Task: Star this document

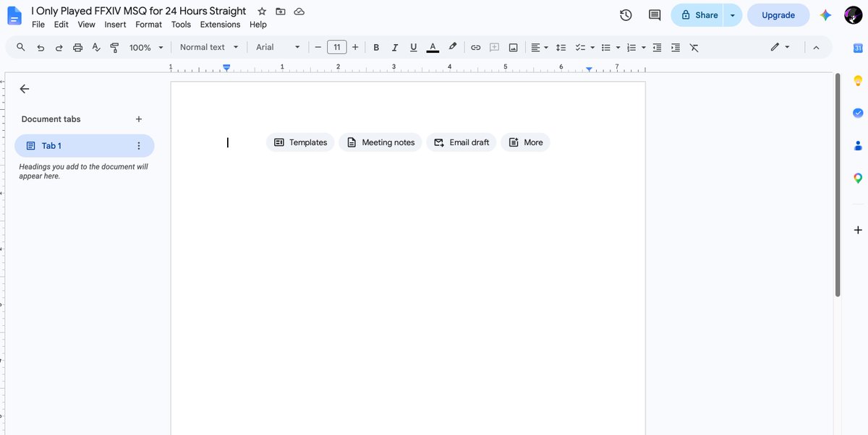Action: tap(262, 12)
